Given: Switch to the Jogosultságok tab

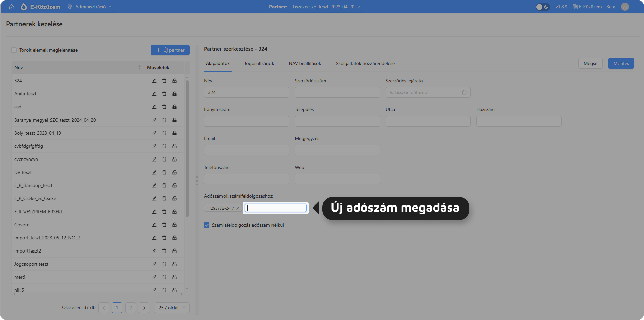Looking at the screenshot, I should pyautogui.click(x=259, y=63).
